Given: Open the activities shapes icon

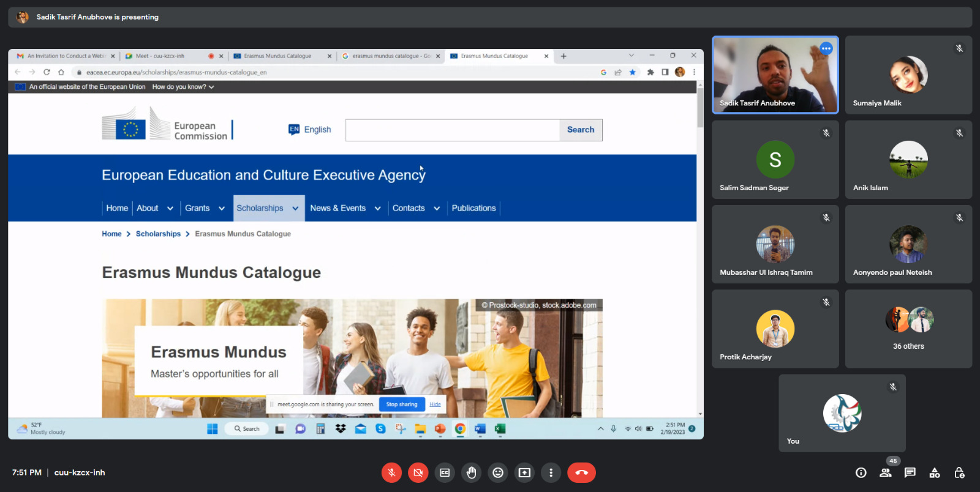Looking at the screenshot, I should coord(935,472).
